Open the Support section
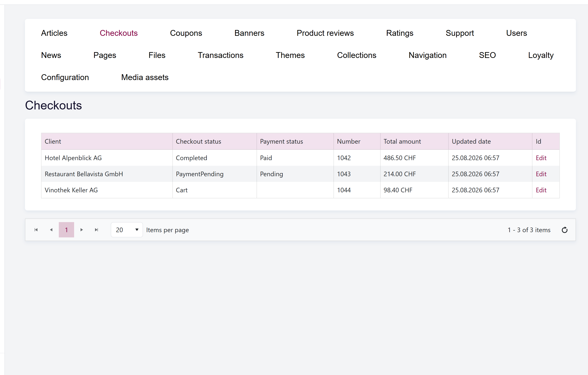588x375 pixels. coord(460,33)
